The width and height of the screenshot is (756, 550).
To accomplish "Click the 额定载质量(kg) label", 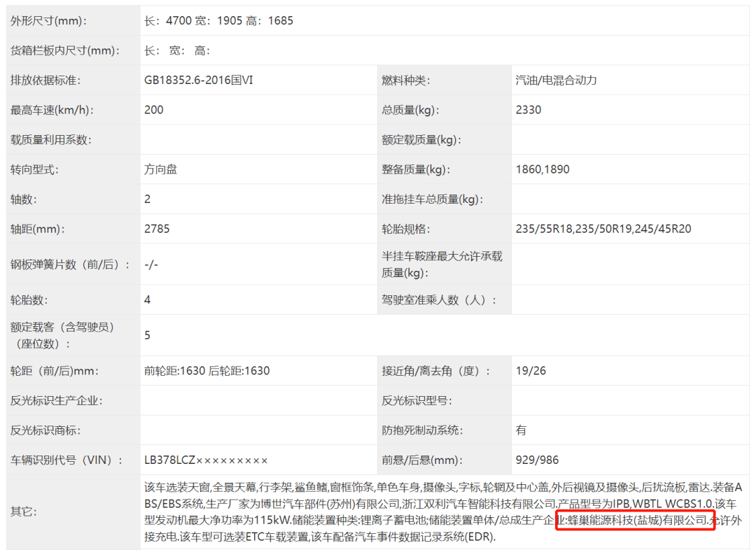I will pos(421,140).
